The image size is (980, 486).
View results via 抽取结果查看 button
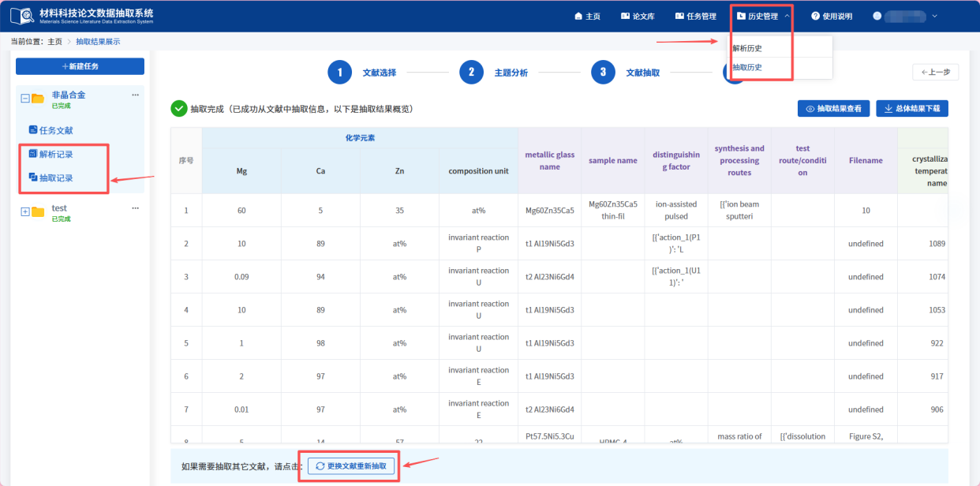(x=834, y=108)
